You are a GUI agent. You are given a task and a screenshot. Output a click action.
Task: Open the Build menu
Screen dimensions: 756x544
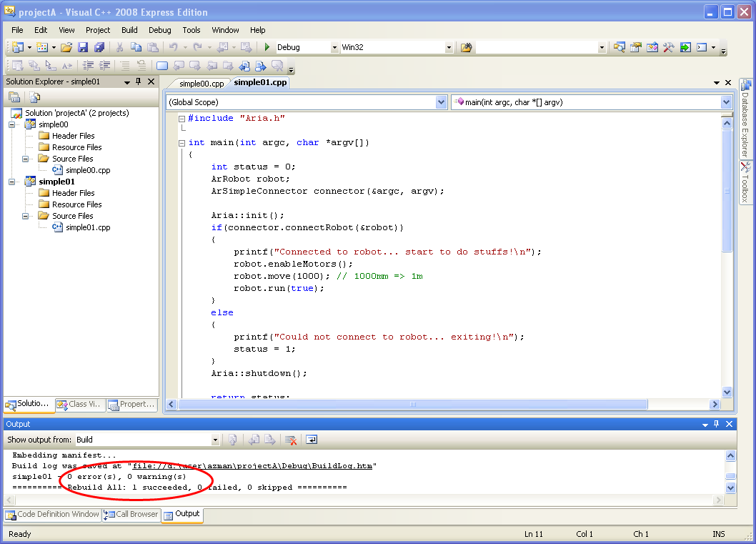(x=129, y=30)
